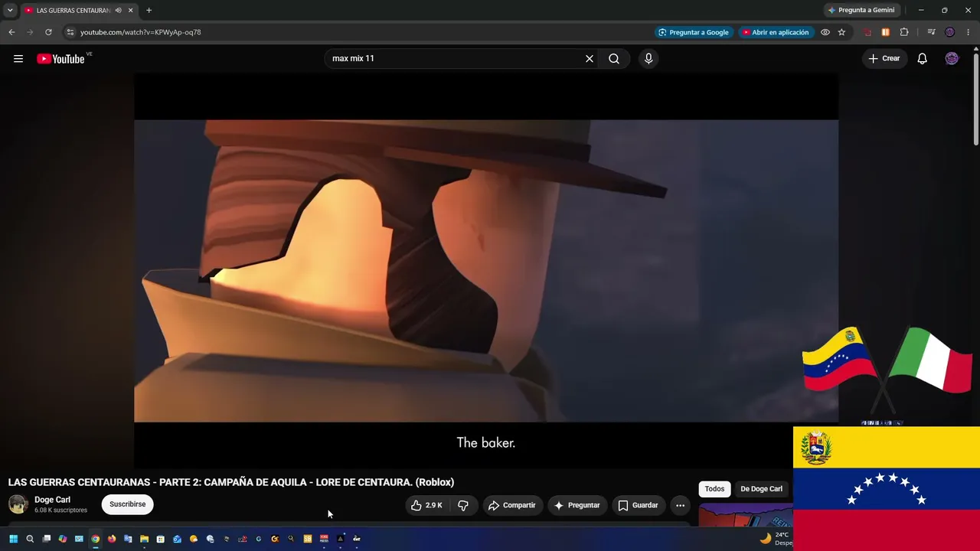980x551 pixels.
Task: Go back to the previous page
Action: [x=11, y=32]
